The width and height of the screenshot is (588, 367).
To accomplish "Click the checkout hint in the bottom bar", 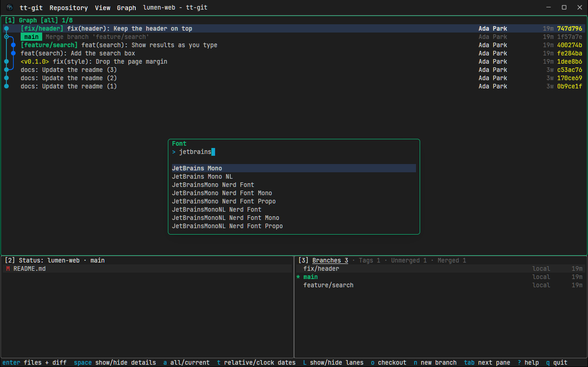I will click(389, 363).
